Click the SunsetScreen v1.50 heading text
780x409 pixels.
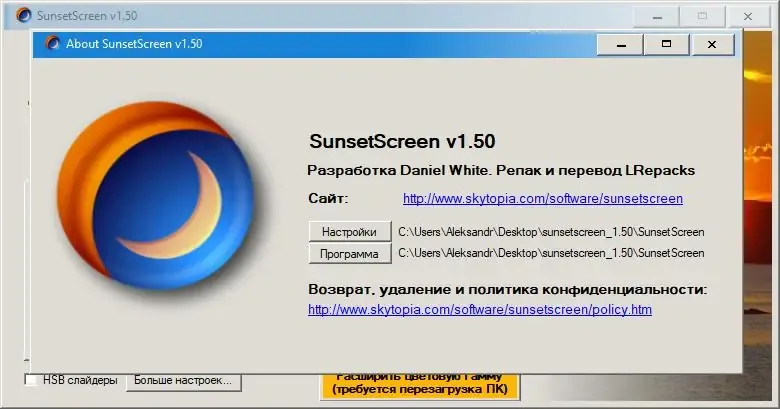[402, 141]
